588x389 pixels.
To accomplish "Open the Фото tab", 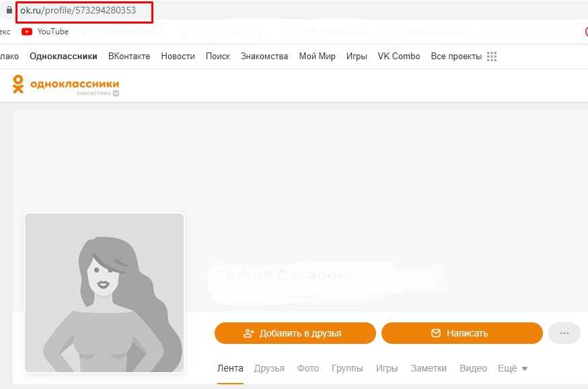I will coord(308,369).
